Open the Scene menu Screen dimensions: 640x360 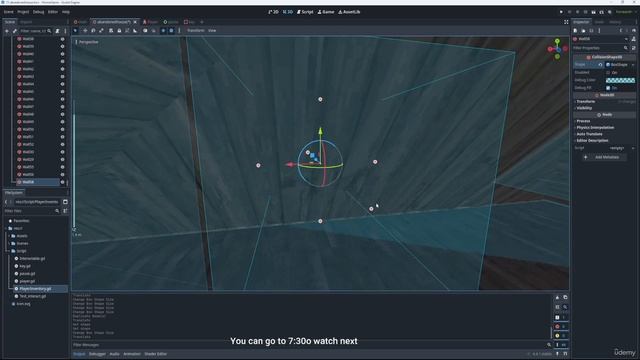point(9,12)
